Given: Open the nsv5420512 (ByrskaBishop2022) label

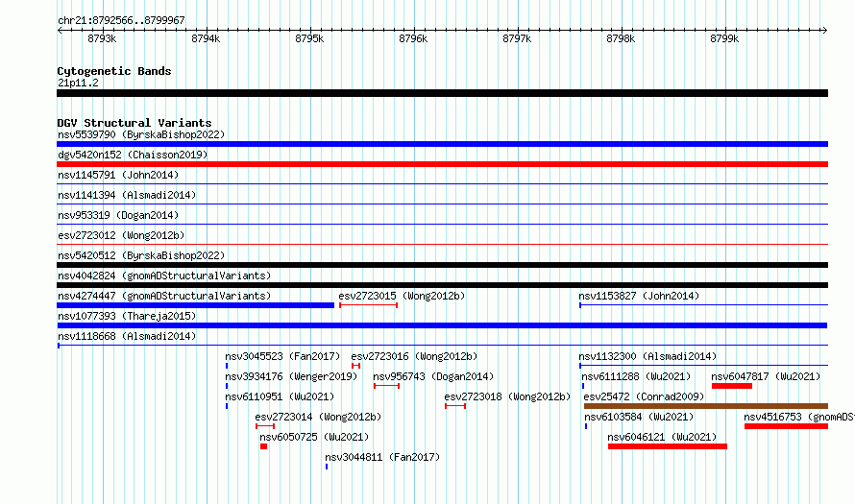Looking at the screenshot, I should (x=141, y=255).
